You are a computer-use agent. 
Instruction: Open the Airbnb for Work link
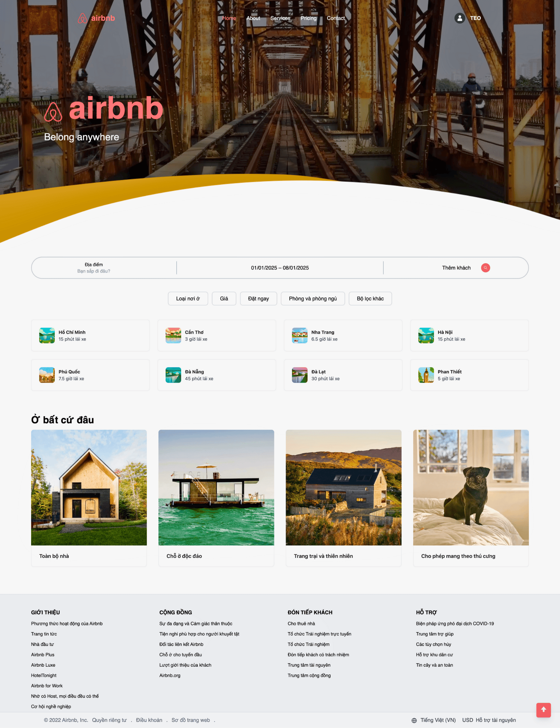pyautogui.click(x=47, y=685)
